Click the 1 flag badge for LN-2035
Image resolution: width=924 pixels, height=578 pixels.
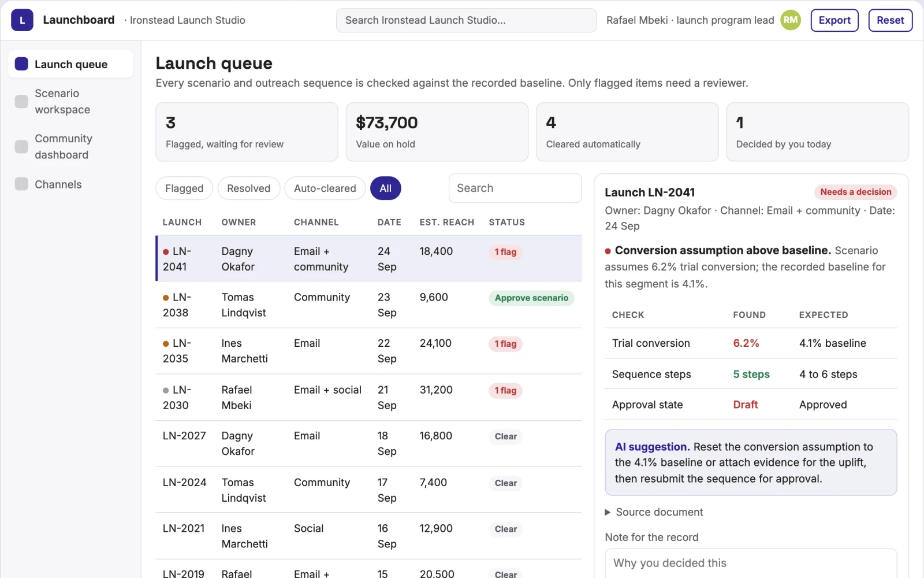tap(505, 344)
